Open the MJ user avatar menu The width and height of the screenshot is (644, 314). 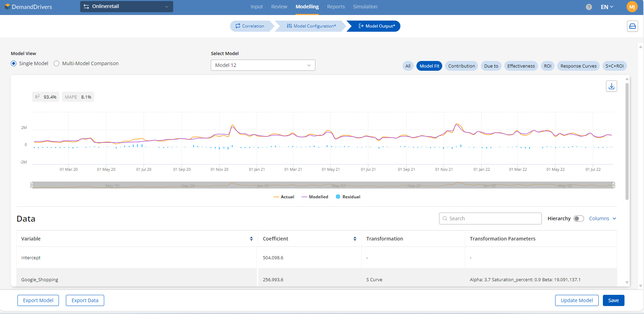tap(632, 7)
